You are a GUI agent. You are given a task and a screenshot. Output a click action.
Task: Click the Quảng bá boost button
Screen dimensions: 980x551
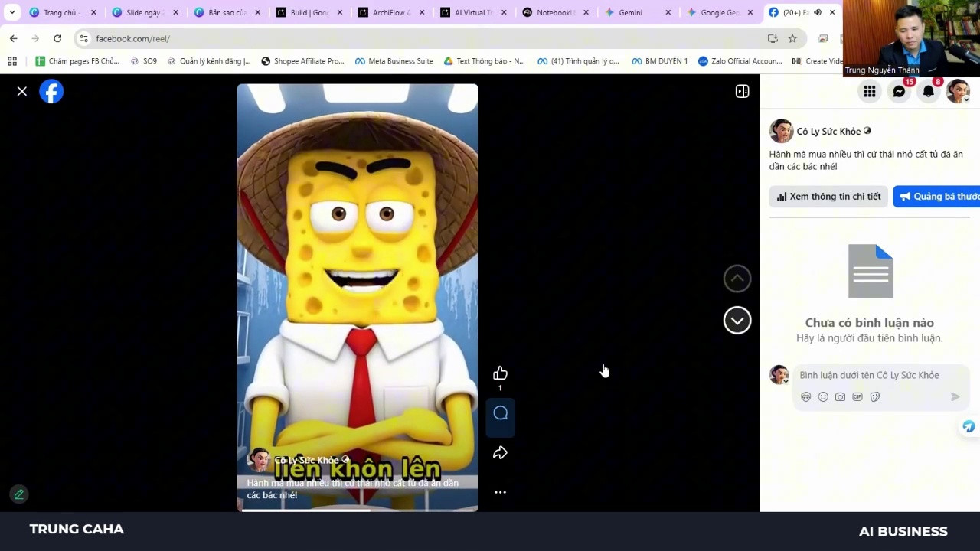[936, 197]
